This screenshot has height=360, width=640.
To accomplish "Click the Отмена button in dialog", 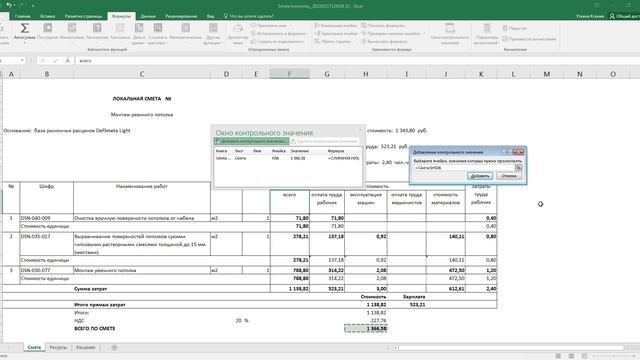I will (509, 176).
